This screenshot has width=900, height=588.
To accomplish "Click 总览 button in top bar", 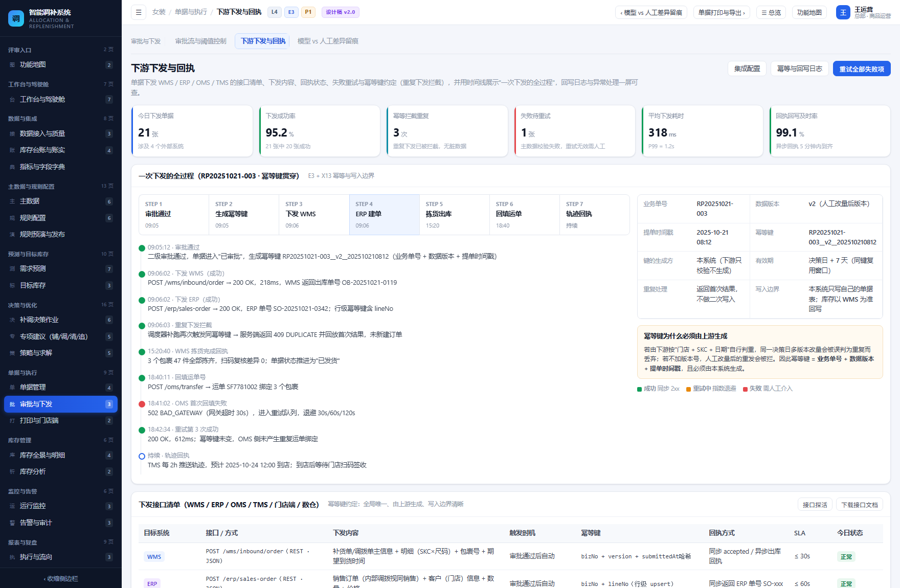I will pyautogui.click(x=771, y=12).
